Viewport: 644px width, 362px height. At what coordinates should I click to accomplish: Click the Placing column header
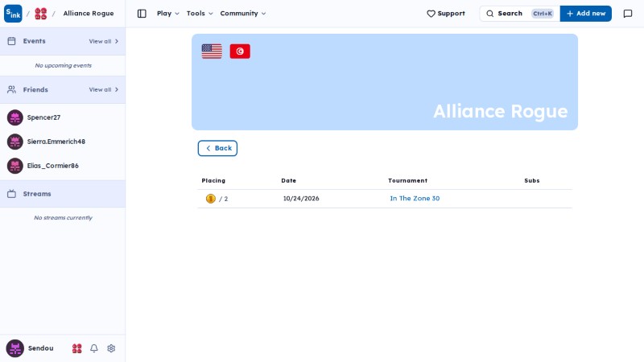tap(213, 180)
